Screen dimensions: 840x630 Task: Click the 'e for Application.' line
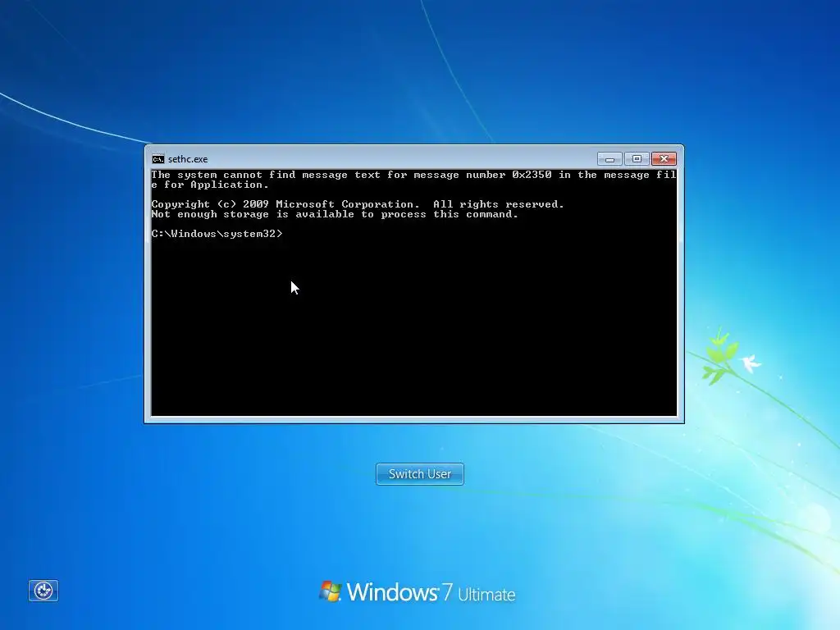coord(210,185)
